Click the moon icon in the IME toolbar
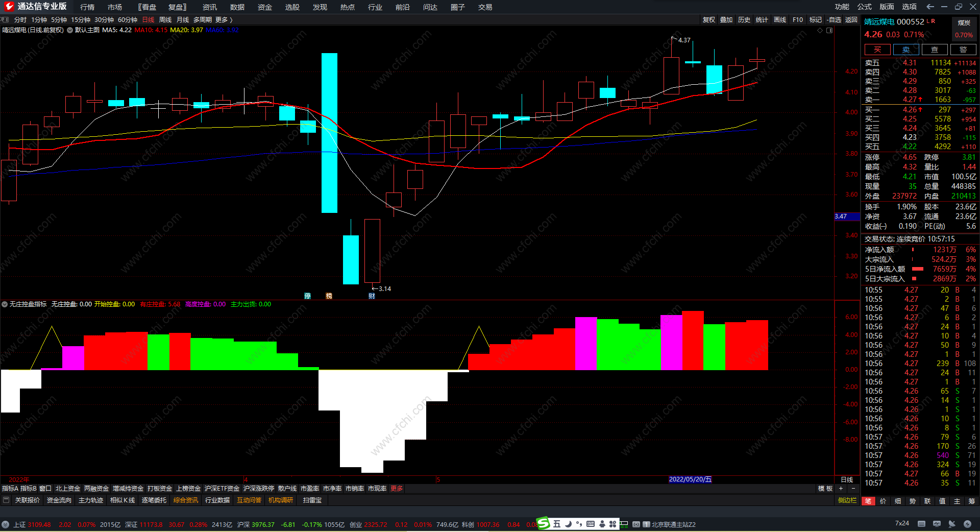Viewport: 980px width, 532px height. pyautogui.click(x=568, y=524)
